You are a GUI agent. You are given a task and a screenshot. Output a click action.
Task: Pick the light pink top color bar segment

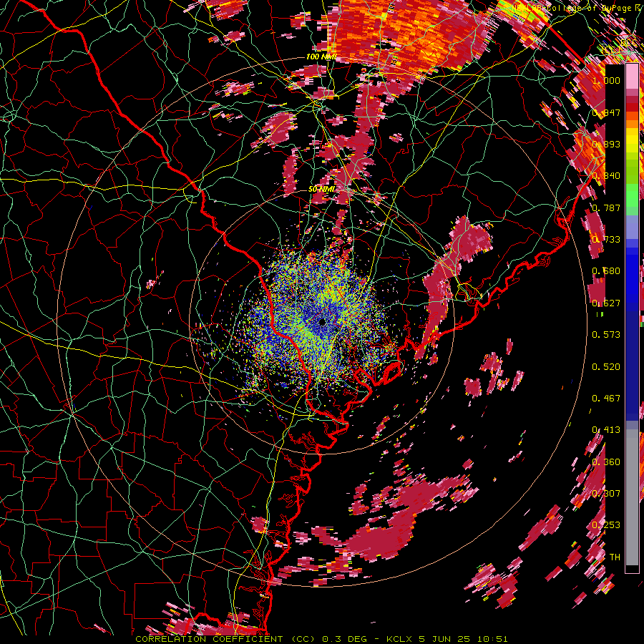tap(632, 76)
